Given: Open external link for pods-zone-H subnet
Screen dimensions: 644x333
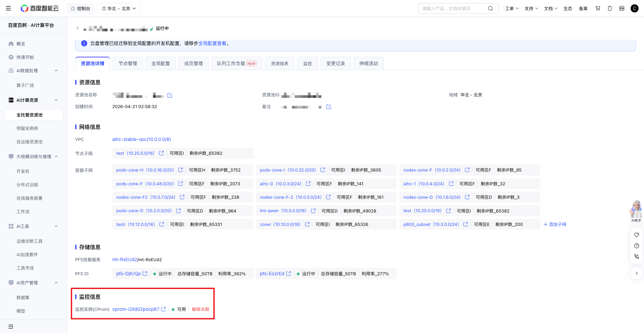Looking at the screenshot, I should pyautogui.click(x=180, y=170).
